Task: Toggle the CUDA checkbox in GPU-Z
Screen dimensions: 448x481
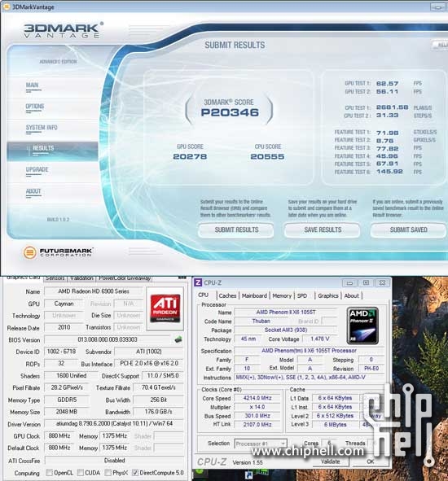Action: pyautogui.click(x=81, y=473)
